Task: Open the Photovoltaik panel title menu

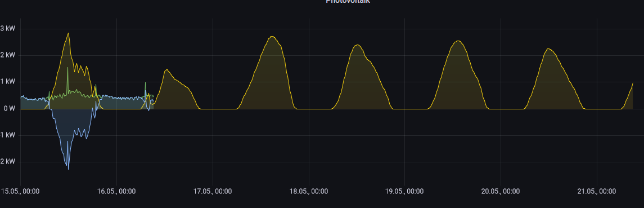Action: tap(348, 1)
